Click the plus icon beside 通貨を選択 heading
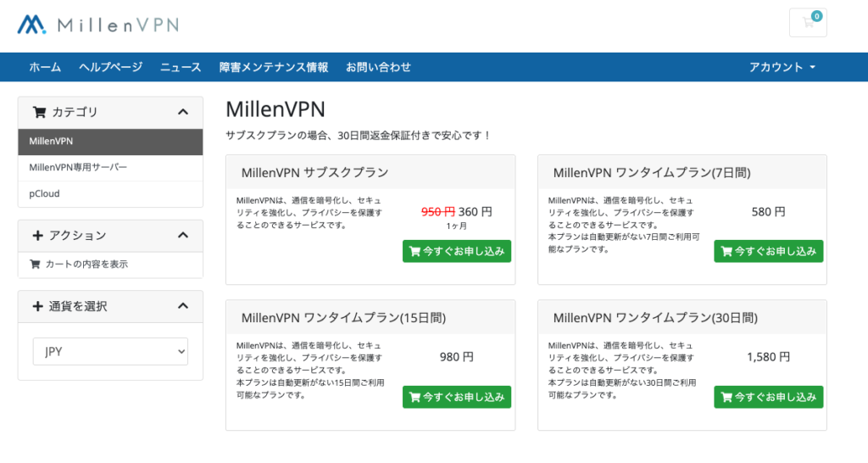 tap(37, 306)
